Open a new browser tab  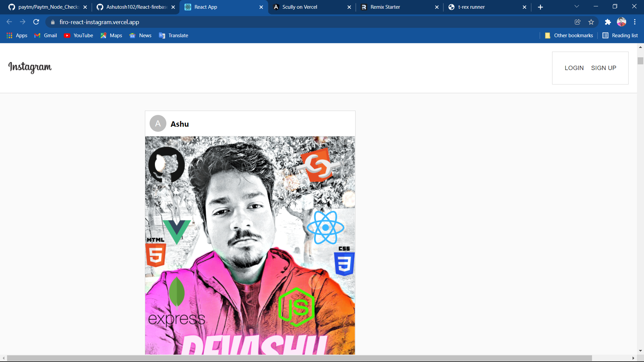[x=540, y=7]
